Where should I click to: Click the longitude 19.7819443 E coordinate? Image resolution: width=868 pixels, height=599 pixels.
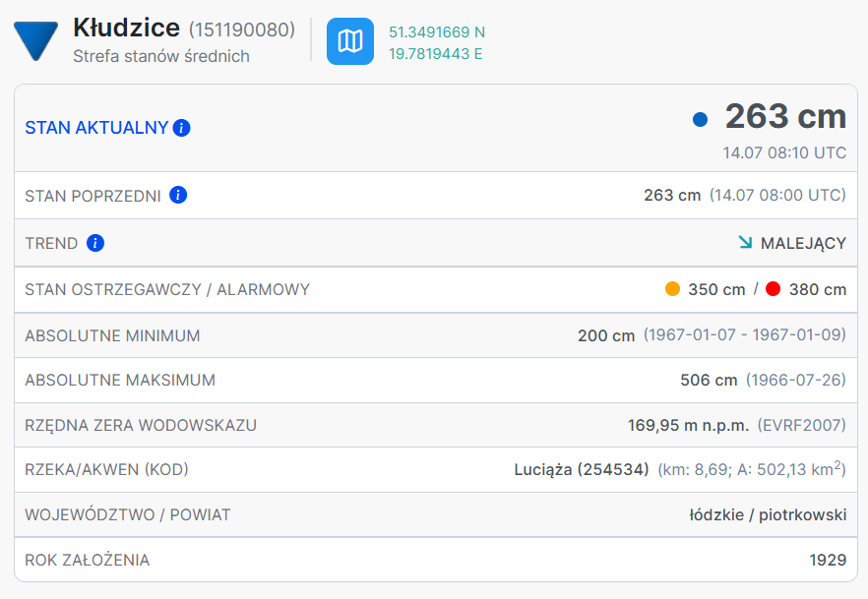point(436,53)
